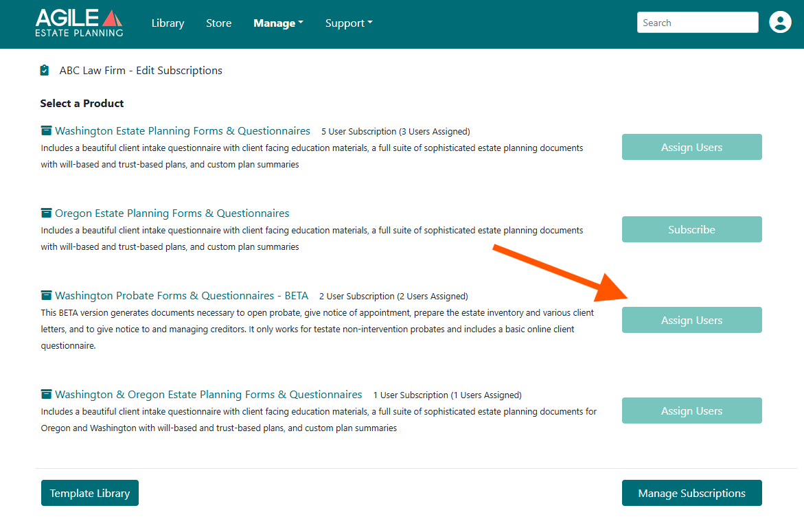This screenshot has height=532, width=804.
Task: Click 'ABC Law Firm - Edit Subscriptions' heading
Action: point(141,70)
